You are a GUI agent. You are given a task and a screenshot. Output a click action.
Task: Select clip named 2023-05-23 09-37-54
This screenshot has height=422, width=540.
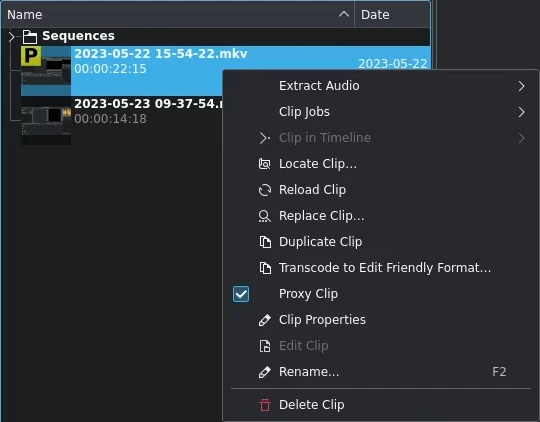(x=148, y=104)
